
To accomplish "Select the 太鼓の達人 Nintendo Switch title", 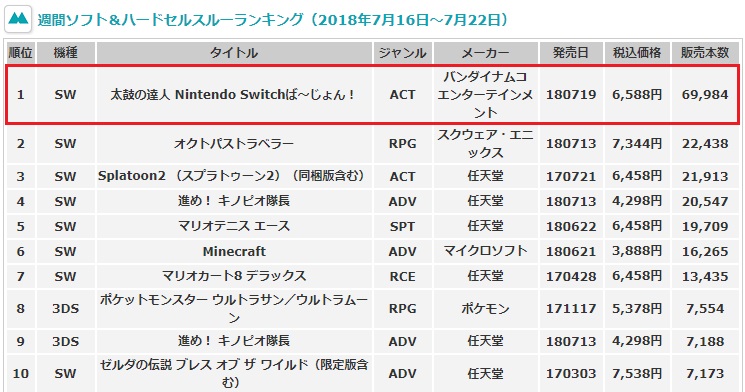I will (x=233, y=95).
